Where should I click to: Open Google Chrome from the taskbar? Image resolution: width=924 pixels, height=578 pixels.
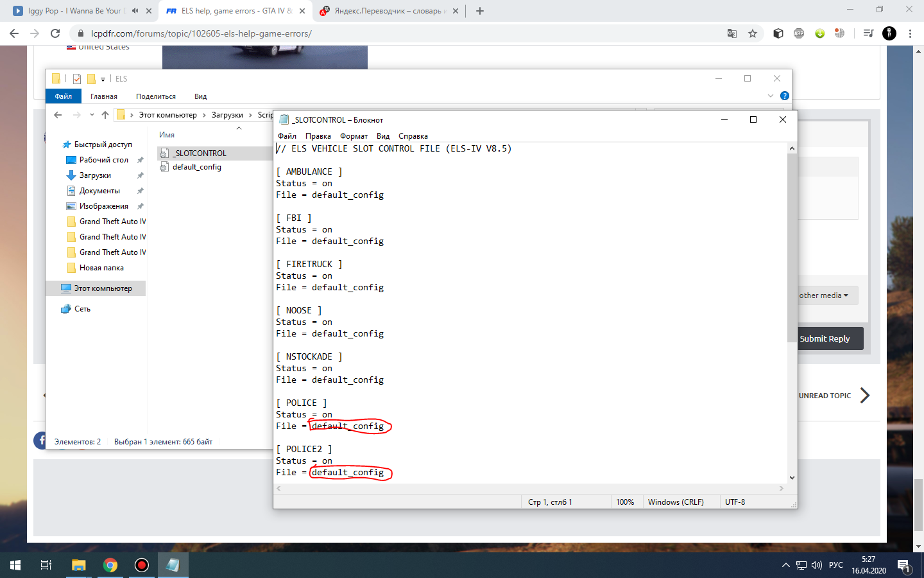click(110, 565)
